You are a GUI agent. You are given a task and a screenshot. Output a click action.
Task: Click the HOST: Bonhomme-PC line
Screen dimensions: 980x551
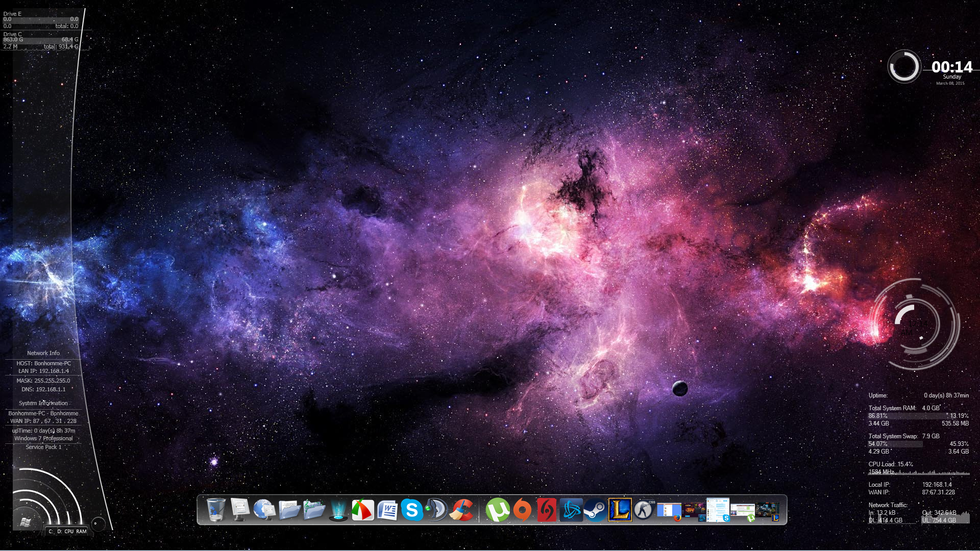44,363
